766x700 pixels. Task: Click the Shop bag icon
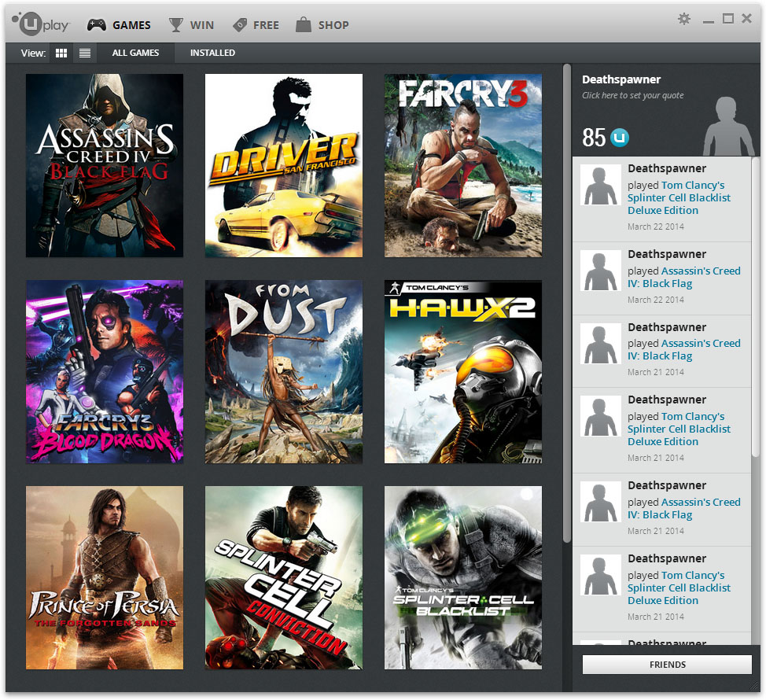click(304, 25)
